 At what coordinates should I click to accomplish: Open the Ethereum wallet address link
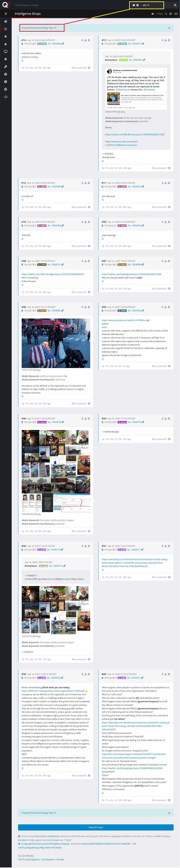[106, 844]
